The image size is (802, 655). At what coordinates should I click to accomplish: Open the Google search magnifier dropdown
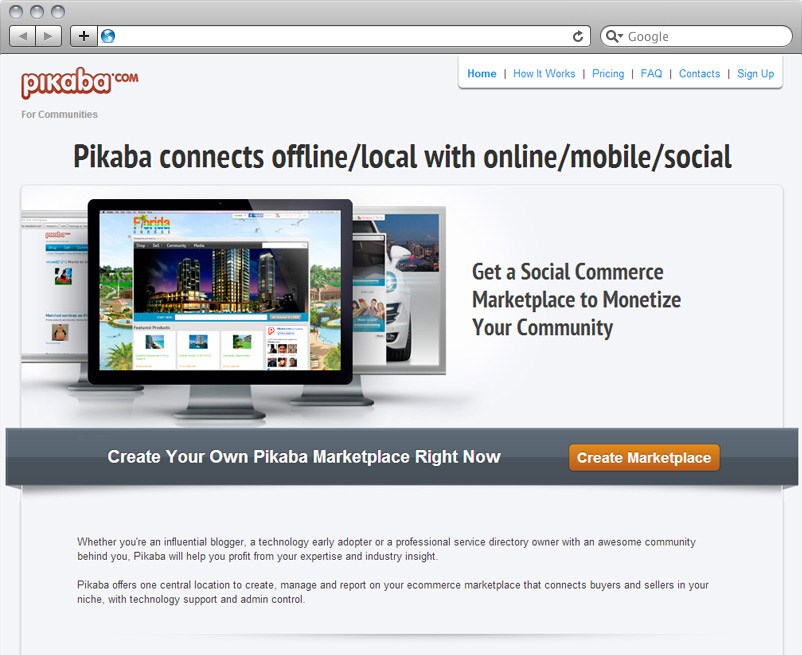pyautogui.click(x=614, y=36)
